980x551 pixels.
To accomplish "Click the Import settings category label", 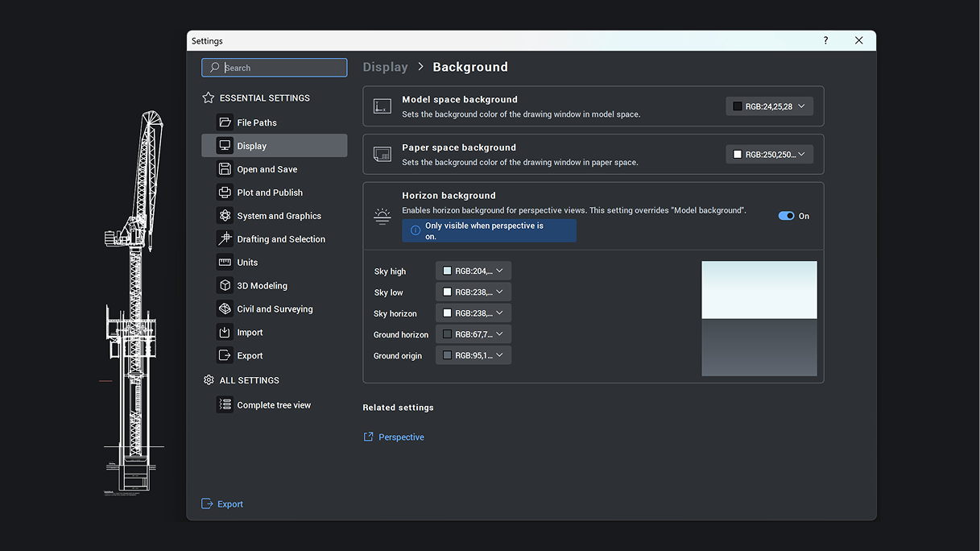I will pyautogui.click(x=250, y=333).
